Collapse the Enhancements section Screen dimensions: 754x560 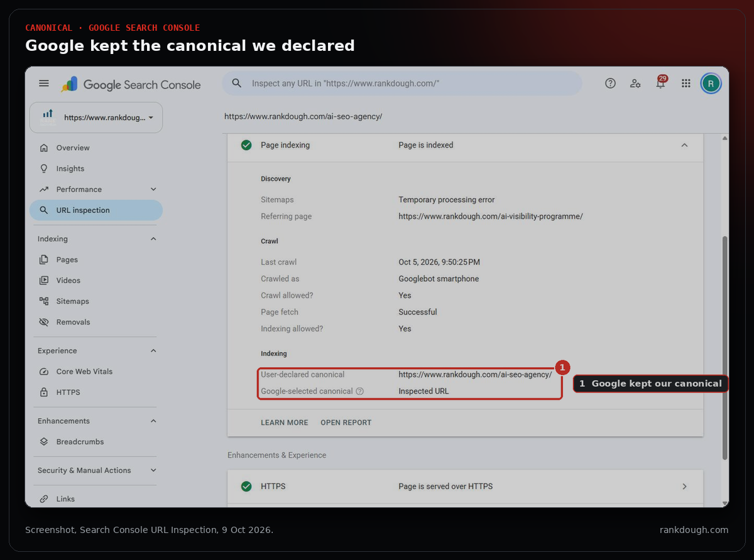[153, 421]
